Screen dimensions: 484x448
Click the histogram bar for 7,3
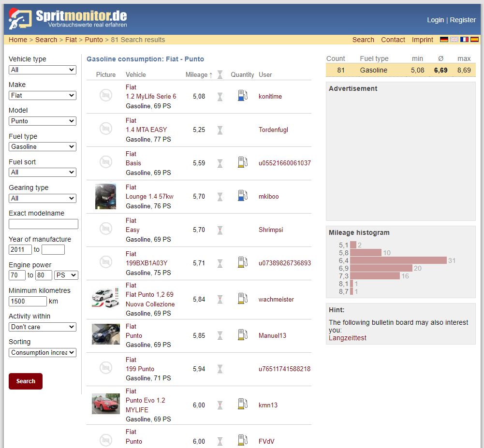click(375, 276)
